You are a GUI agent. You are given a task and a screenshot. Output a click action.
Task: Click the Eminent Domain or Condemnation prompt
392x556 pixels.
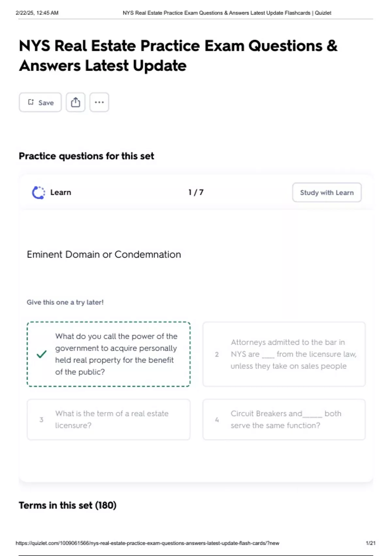(x=104, y=254)
